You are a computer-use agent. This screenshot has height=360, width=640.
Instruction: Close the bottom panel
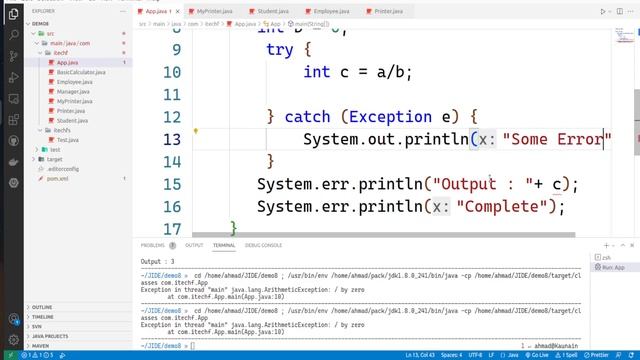[x=632, y=245]
